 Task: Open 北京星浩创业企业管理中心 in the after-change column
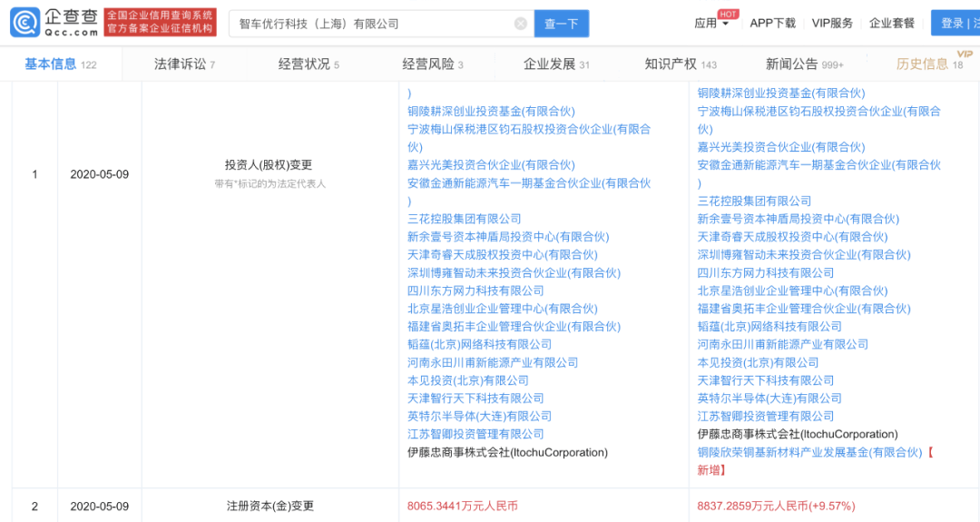point(792,291)
